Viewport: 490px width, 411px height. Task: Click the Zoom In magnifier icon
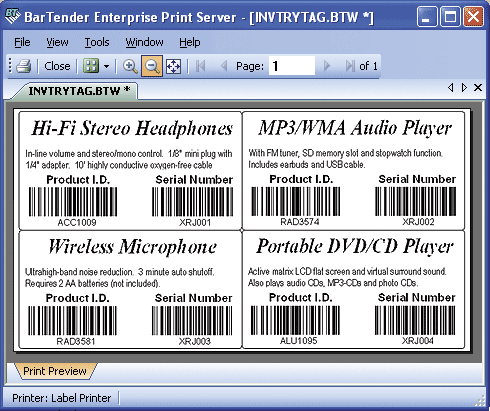click(x=130, y=66)
